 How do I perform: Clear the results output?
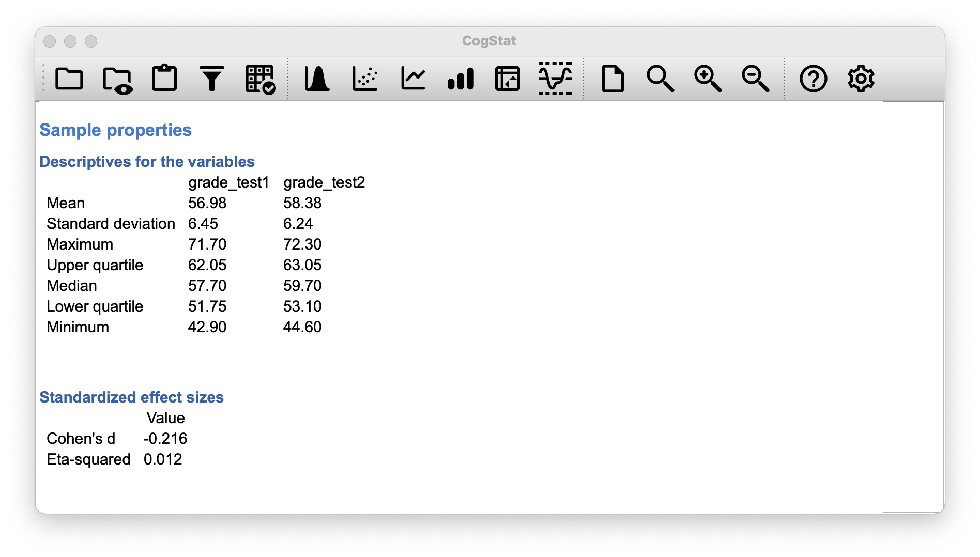[612, 79]
